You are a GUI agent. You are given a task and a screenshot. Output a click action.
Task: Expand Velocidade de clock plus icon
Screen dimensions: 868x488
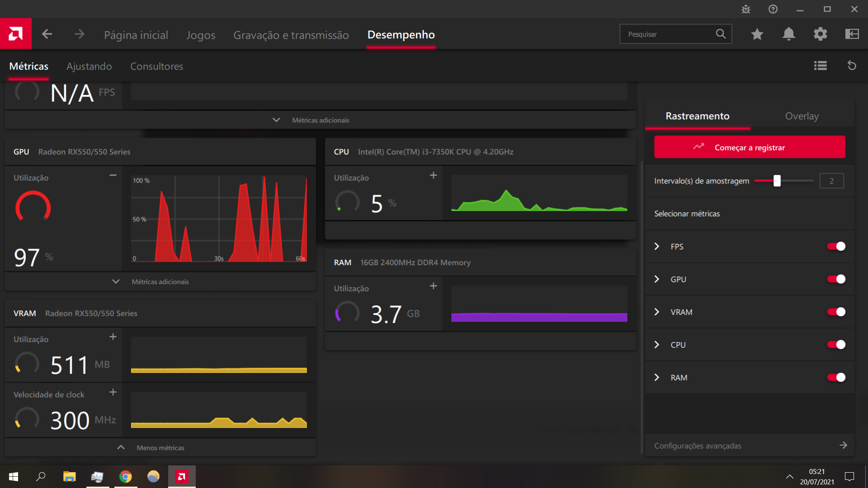(113, 392)
